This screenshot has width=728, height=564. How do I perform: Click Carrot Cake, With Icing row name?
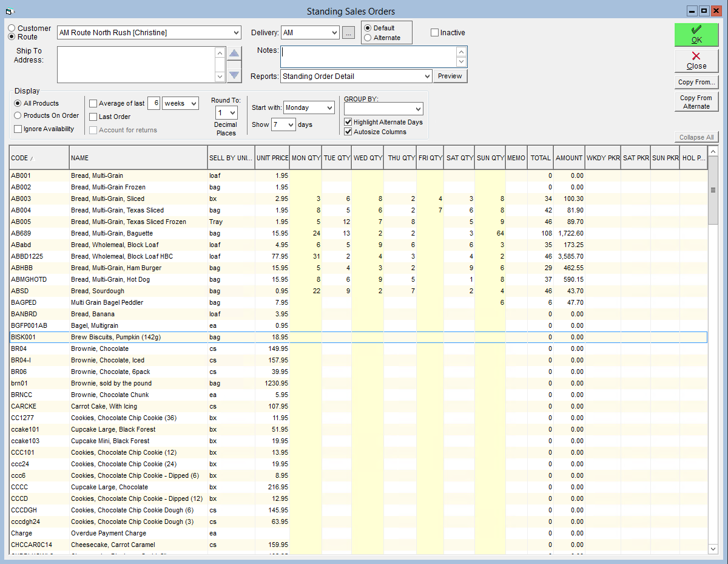point(138,406)
